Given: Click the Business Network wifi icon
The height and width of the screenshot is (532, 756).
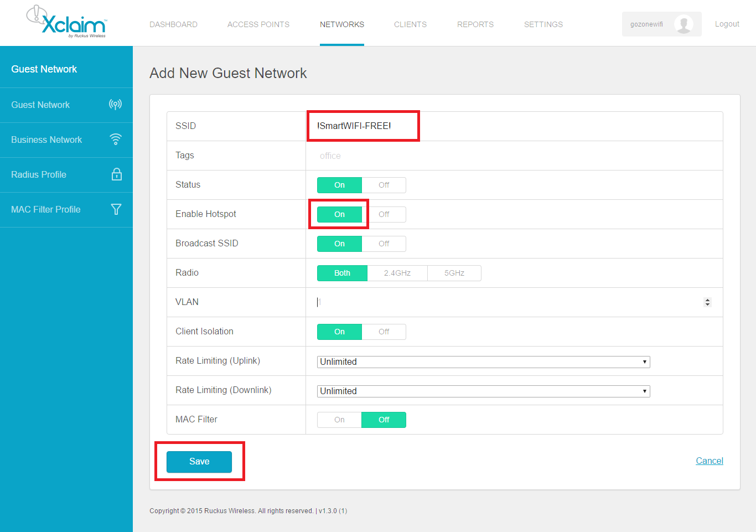Looking at the screenshot, I should tap(116, 140).
